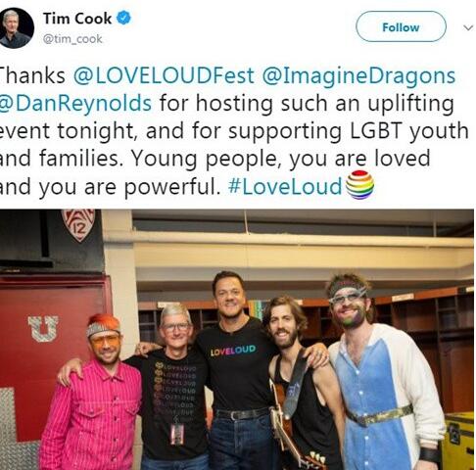The height and width of the screenshot is (470, 476).
Task: Open the @ImagineDragons mention
Action: pos(358,76)
